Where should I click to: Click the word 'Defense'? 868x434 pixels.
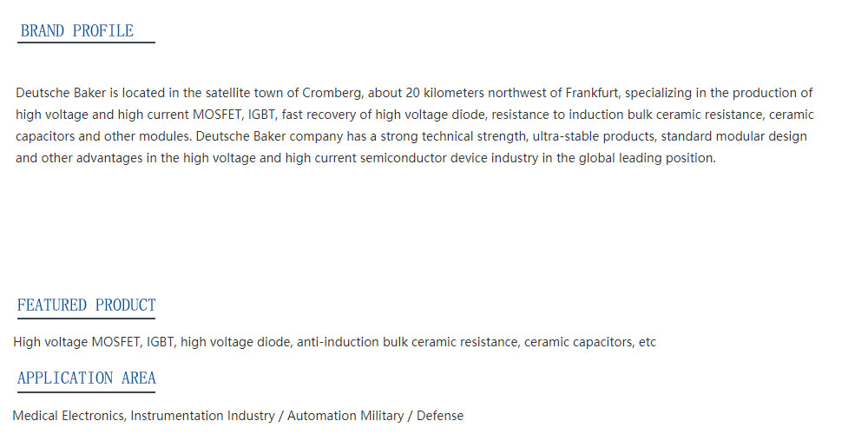439,416
